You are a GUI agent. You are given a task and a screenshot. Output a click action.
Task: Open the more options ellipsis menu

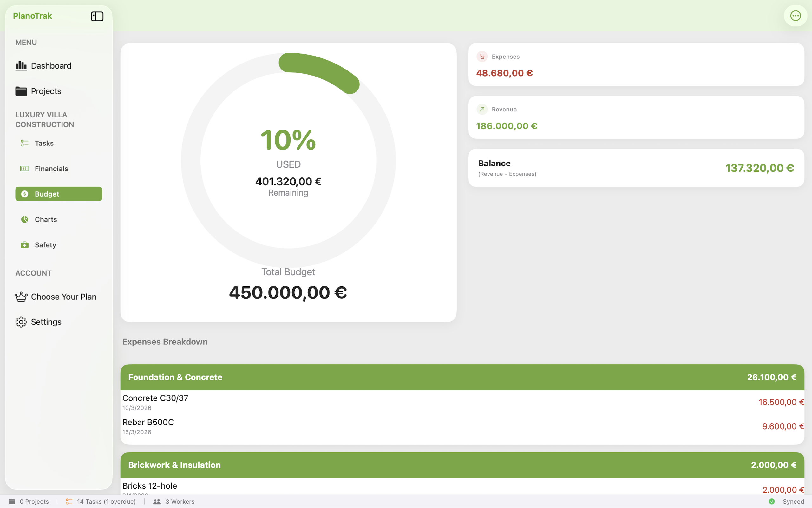click(796, 16)
